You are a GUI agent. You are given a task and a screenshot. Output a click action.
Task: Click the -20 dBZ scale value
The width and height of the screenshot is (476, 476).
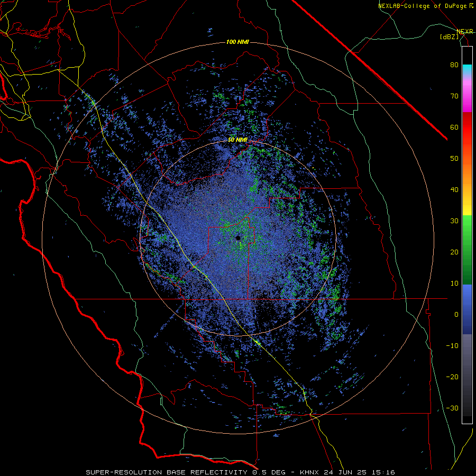(452, 377)
